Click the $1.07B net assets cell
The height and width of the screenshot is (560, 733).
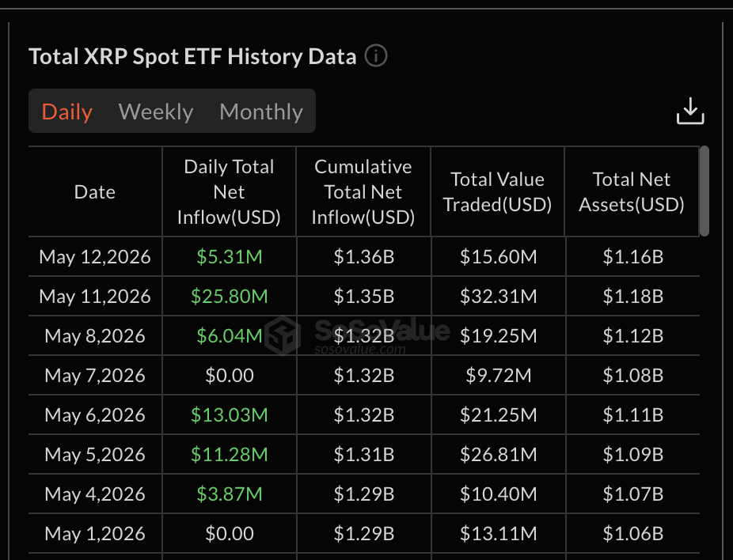pyautogui.click(x=633, y=494)
